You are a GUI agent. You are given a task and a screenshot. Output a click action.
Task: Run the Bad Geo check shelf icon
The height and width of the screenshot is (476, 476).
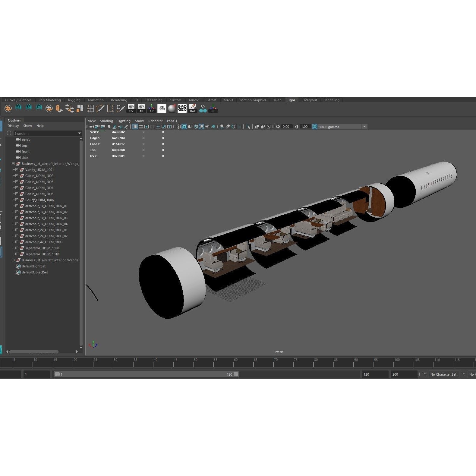click(x=182, y=109)
